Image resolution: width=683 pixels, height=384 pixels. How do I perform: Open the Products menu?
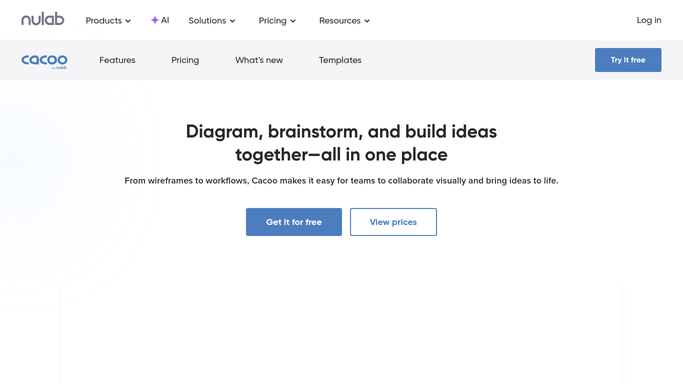(108, 20)
